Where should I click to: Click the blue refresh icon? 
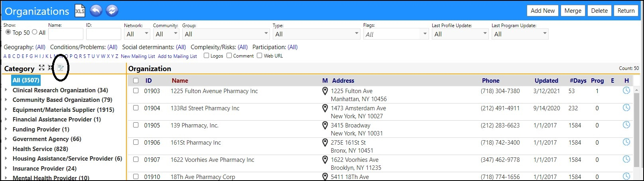(x=112, y=11)
